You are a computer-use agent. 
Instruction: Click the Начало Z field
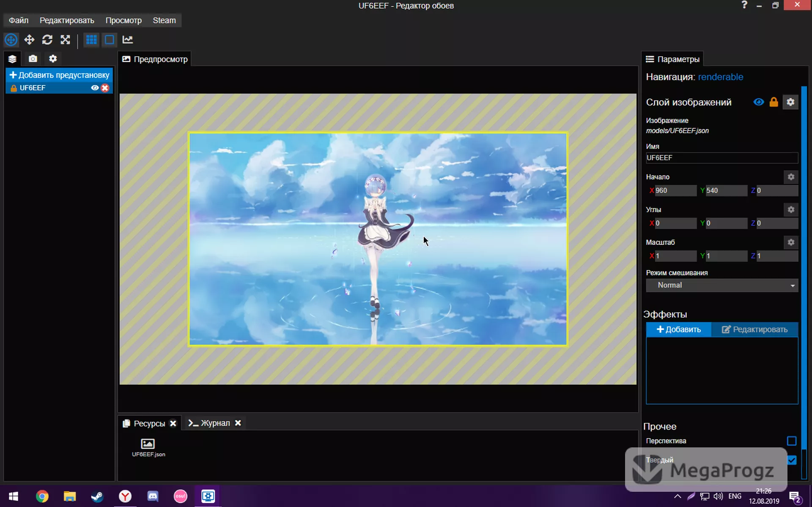pyautogui.click(x=777, y=190)
